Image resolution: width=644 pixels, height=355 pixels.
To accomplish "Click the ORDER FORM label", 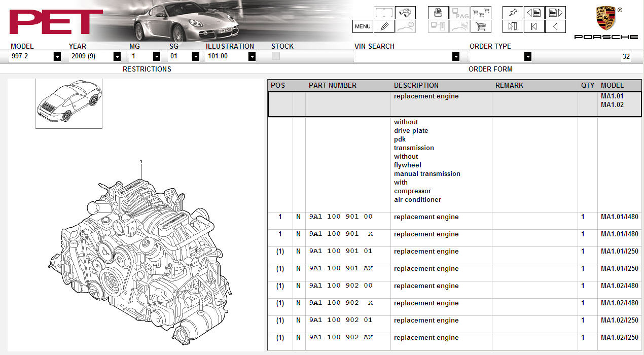I will 490,69.
